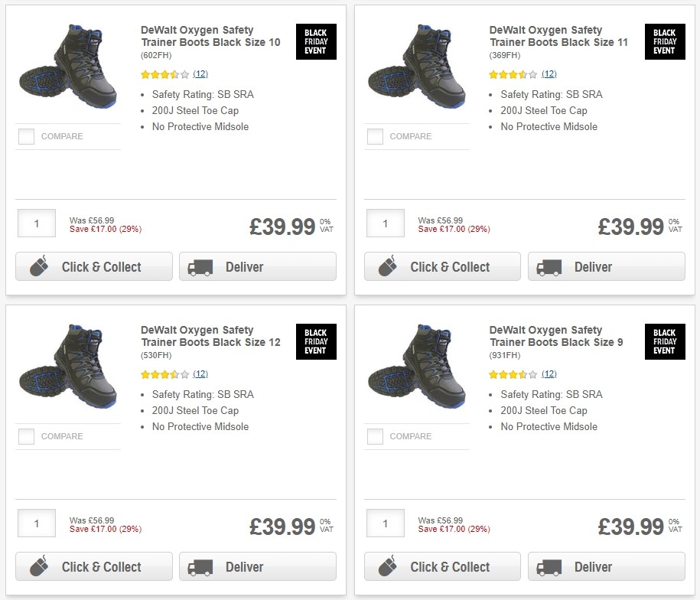Open the (12) reviews link for Size 11
700x600 pixels.
click(x=549, y=74)
